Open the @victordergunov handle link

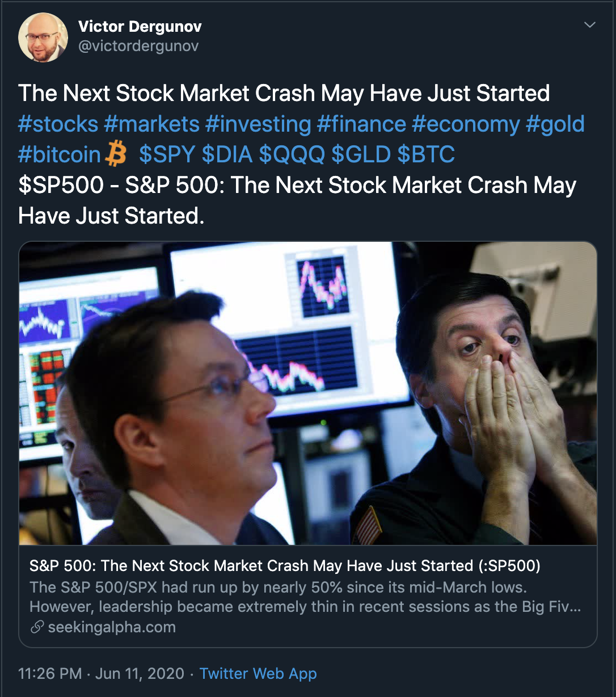138,46
